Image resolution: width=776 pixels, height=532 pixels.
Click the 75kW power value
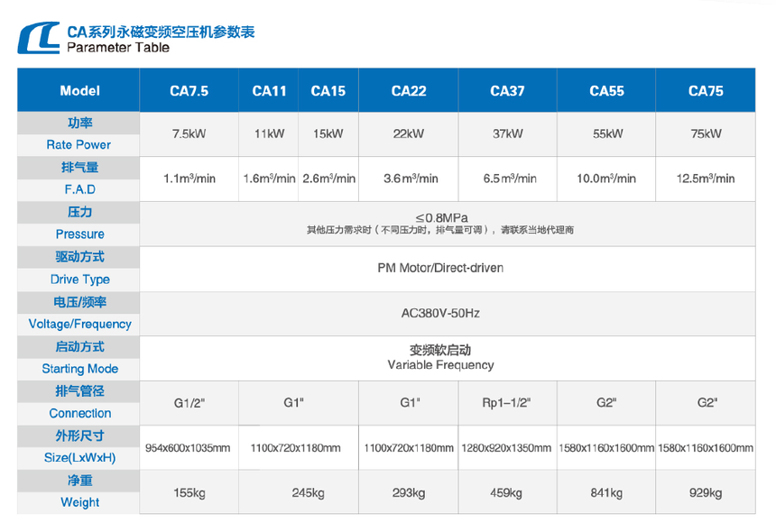tap(707, 133)
